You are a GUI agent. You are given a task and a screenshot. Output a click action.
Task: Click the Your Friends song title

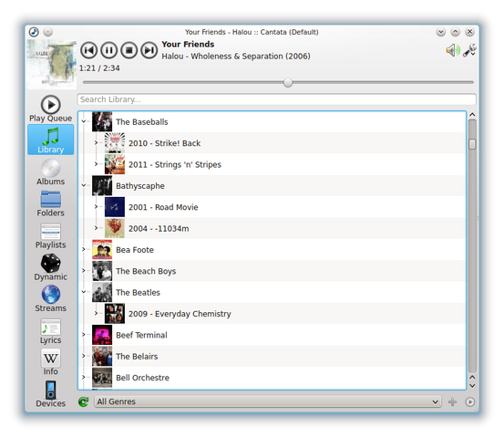point(188,44)
